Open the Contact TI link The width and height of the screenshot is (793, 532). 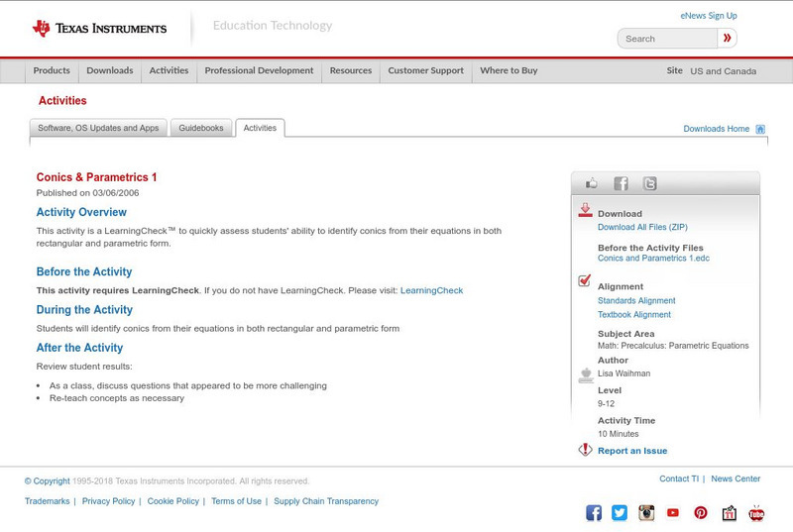pos(679,479)
